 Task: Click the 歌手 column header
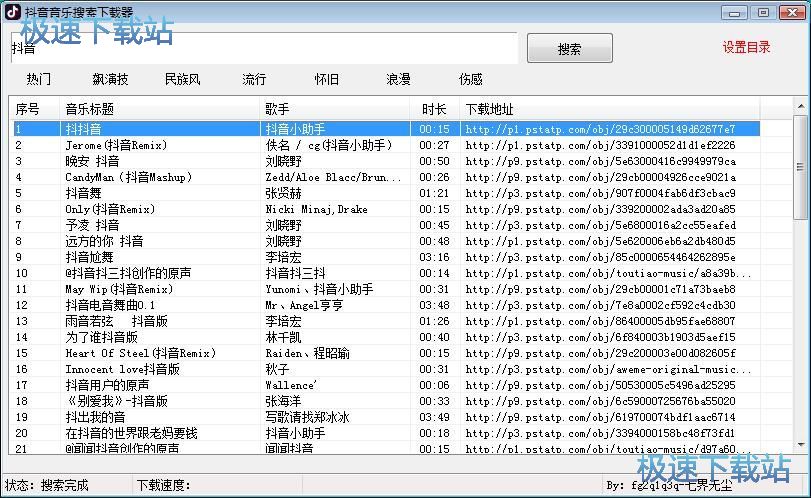[335, 109]
